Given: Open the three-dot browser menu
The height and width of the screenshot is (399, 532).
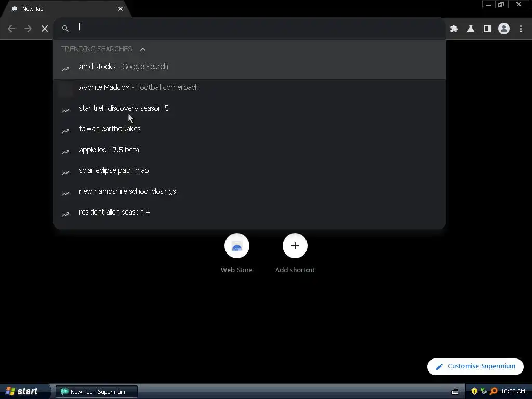Looking at the screenshot, I should tap(521, 29).
